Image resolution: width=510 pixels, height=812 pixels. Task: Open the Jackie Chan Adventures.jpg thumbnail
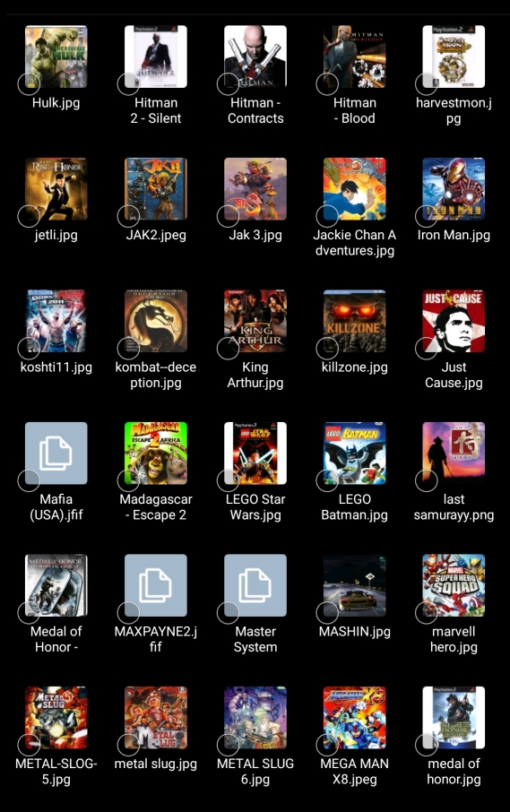355,189
